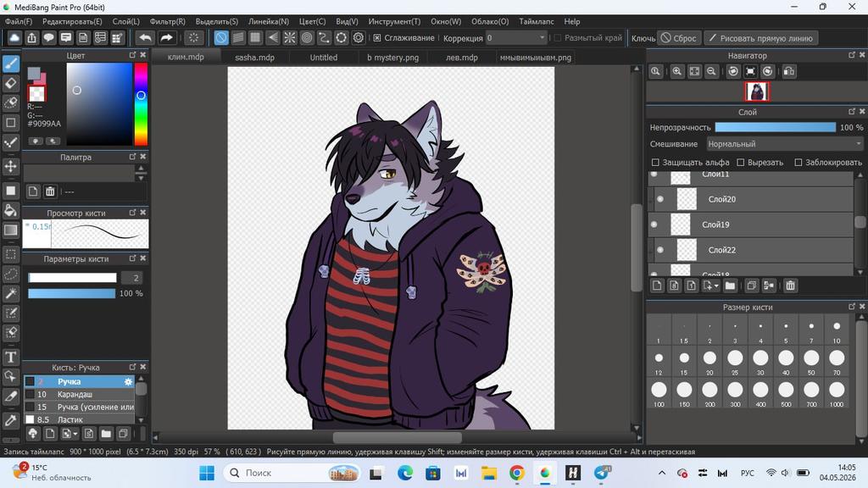Turn off snap with the circle-slash icon
The height and width of the screenshot is (488, 868).
coord(221,37)
